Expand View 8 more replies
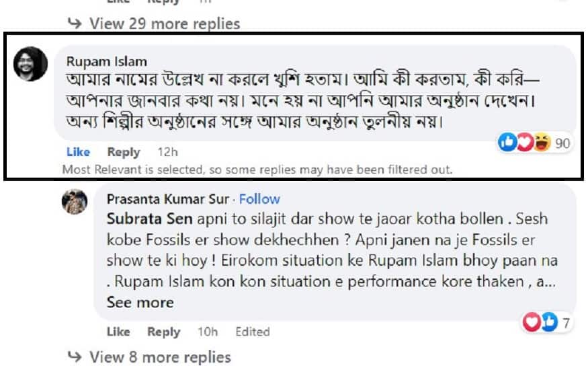 click(159, 357)
